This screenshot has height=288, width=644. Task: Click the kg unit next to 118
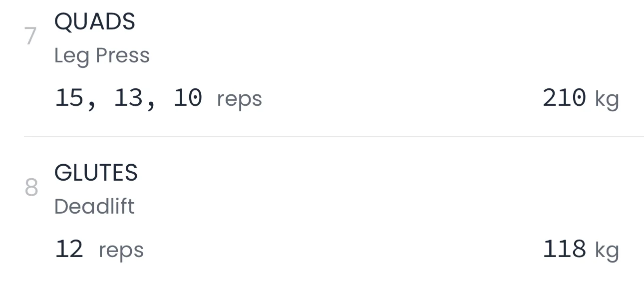pos(607,250)
